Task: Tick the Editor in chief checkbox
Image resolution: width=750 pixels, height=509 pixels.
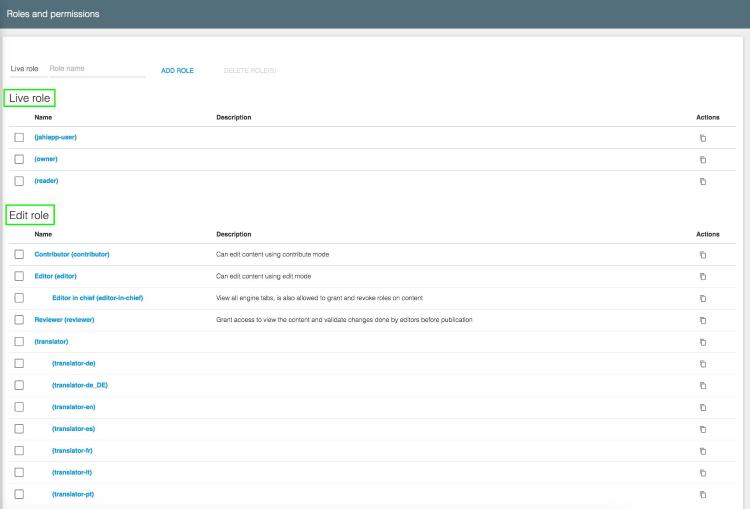Action: 19,298
